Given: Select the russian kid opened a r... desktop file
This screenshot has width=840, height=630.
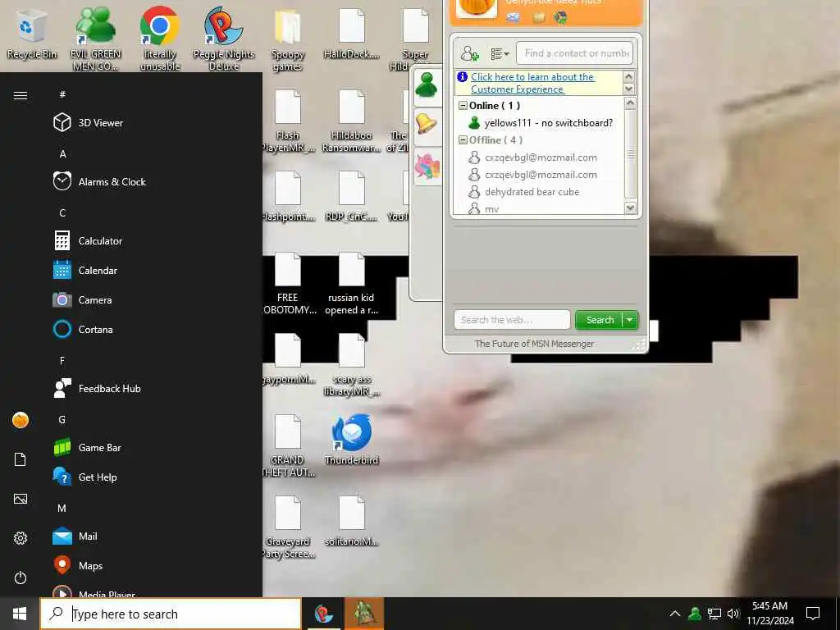Looking at the screenshot, I should pyautogui.click(x=351, y=285).
